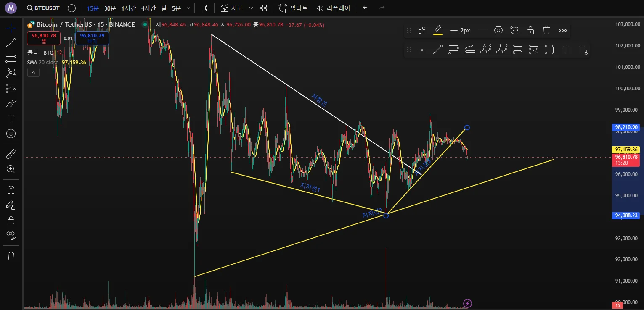The height and width of the screenshot is (310, 644).
Task: Open settings hexagon icon for selected line
Action: point(498,30)
